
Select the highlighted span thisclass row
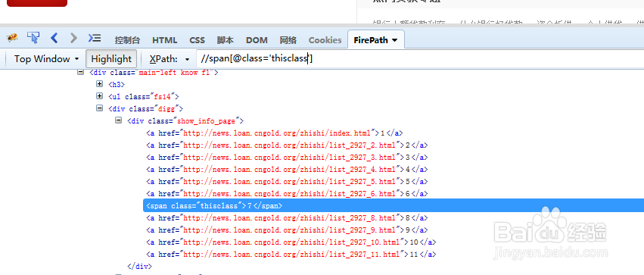click(394, 205)
